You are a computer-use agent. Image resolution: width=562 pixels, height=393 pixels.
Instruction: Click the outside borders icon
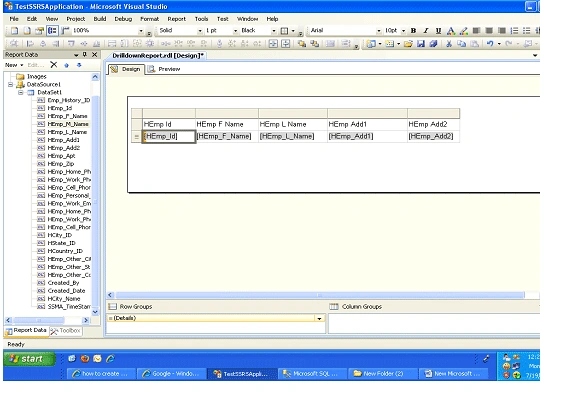coord(284,31)
